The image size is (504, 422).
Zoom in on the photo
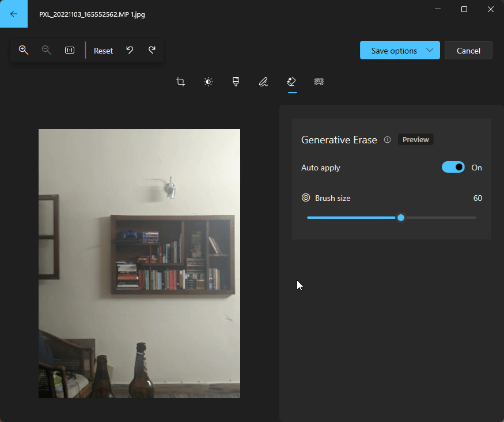tap(24, 50)
